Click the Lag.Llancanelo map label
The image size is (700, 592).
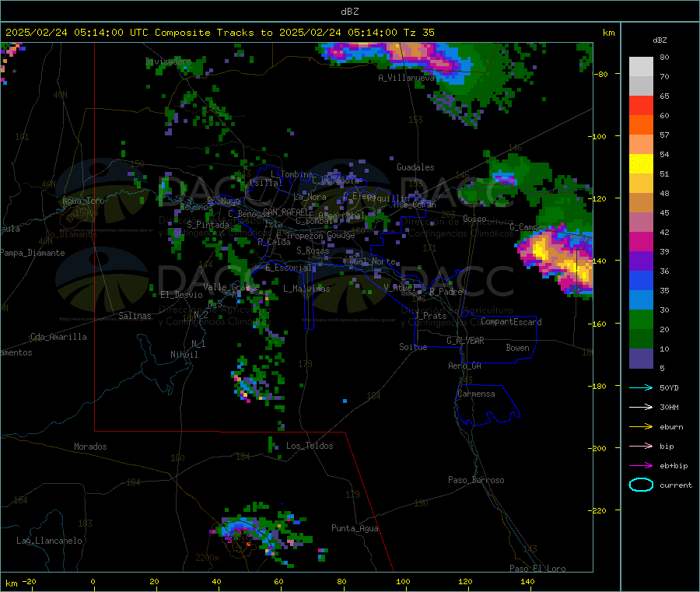coord(49,541)
